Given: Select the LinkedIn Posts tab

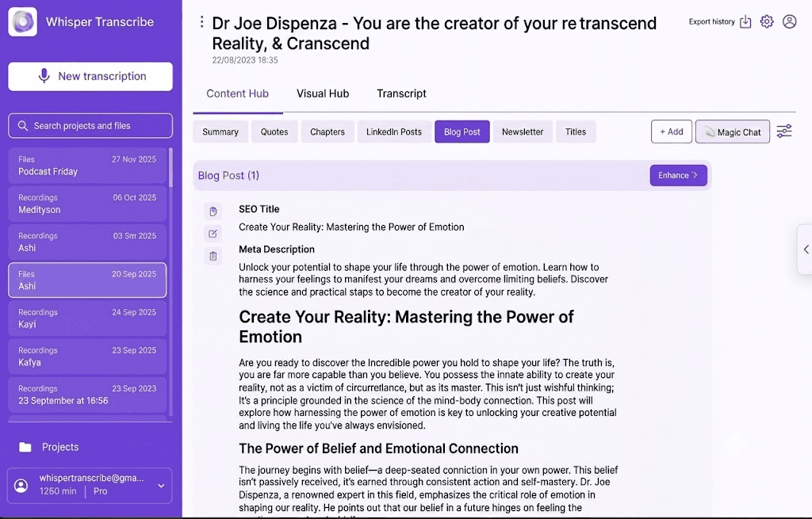Looking at the screenshot, I should click(x=394, y=132).
